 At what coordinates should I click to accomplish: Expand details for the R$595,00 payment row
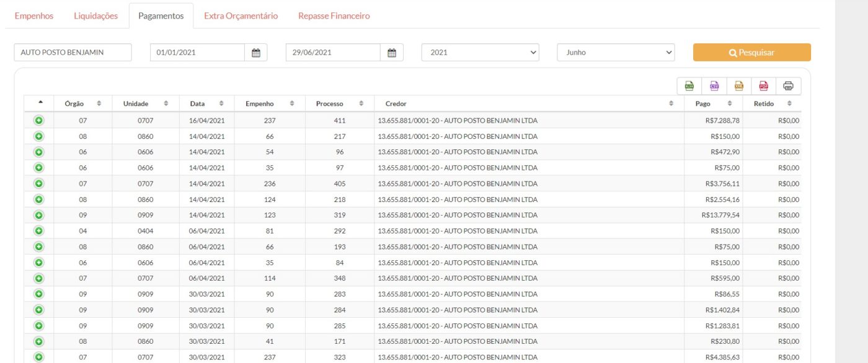click(38, 278)
